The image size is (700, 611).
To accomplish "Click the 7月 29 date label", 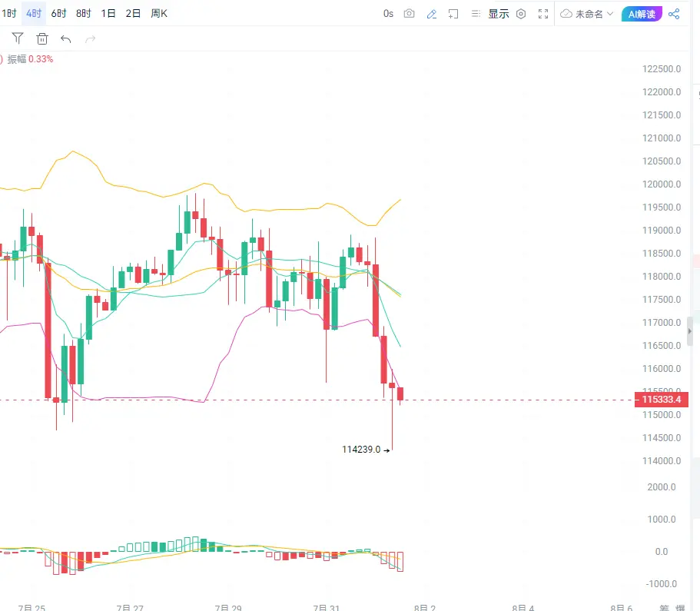I will coord(228,607).
